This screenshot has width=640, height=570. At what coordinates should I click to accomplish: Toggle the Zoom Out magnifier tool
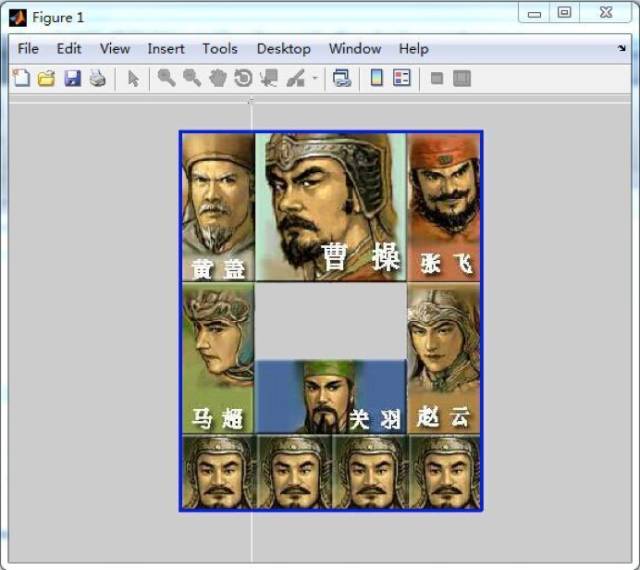[191, 79]
